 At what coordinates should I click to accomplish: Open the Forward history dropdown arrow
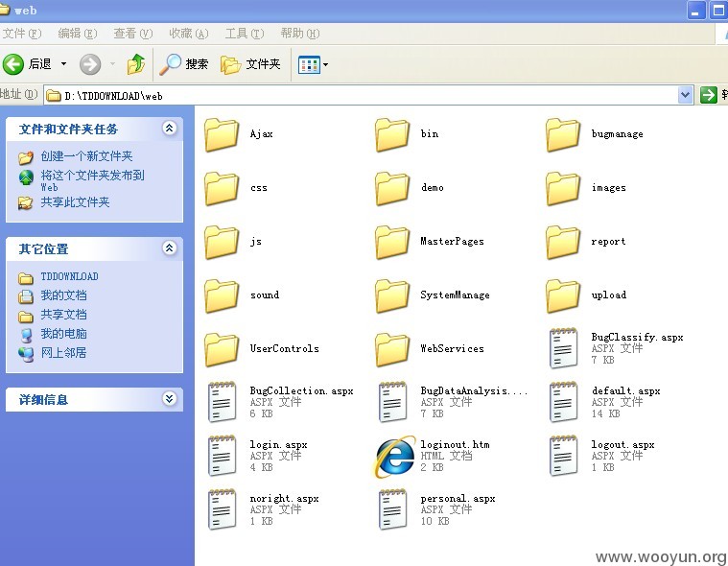[x=112, y=63]
